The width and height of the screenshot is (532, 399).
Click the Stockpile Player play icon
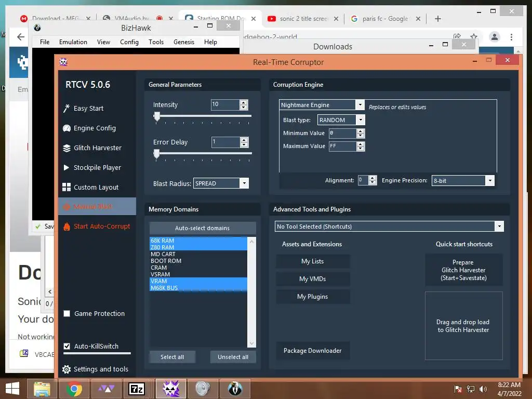[66, 168]
